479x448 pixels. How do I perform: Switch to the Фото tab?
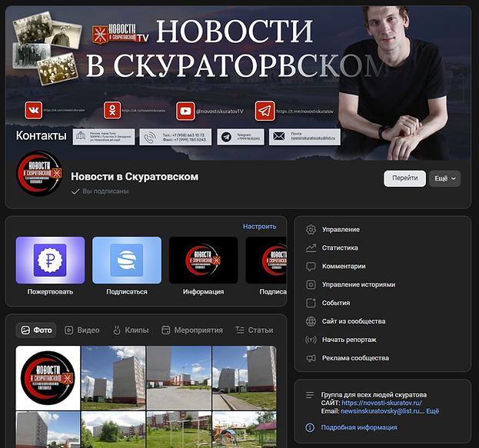(x=36, y=330)
